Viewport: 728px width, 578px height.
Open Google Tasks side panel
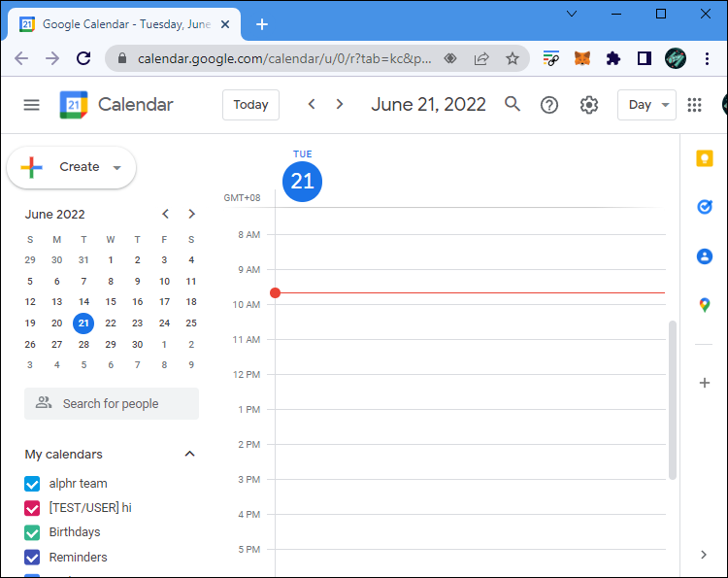[705, 206]
